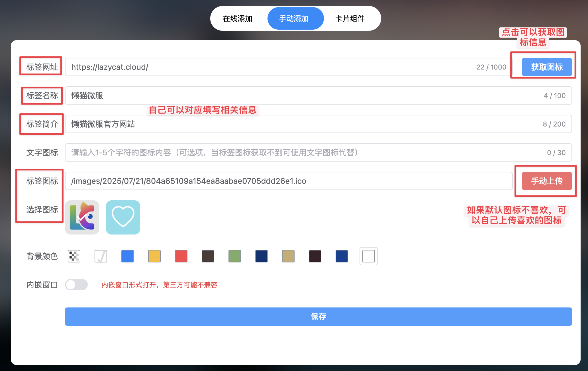588x371 pixels.
Task: Open the custom color picker white box
Action: pyautogui.click(x=369, y=256)
